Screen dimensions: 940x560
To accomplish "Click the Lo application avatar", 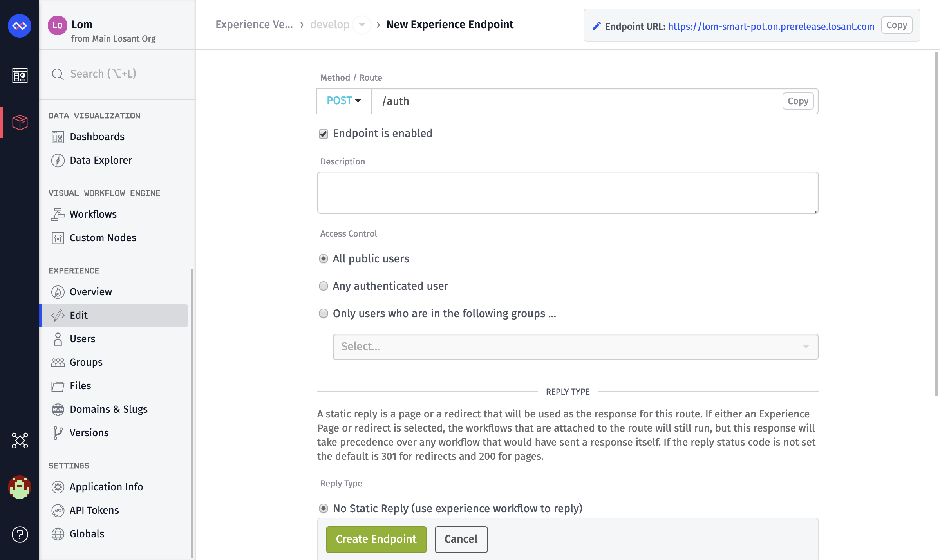I will [58, 25].
